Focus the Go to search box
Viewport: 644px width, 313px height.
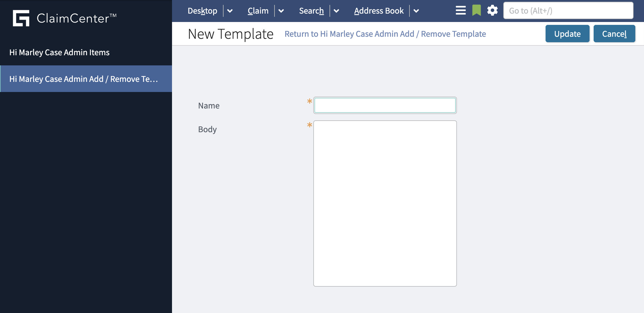pos(568,10)
